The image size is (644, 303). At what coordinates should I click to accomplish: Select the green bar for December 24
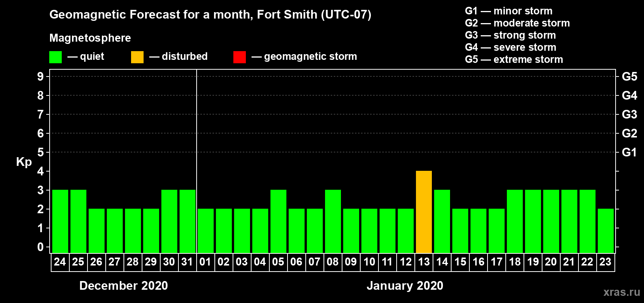tap(60, 221)
